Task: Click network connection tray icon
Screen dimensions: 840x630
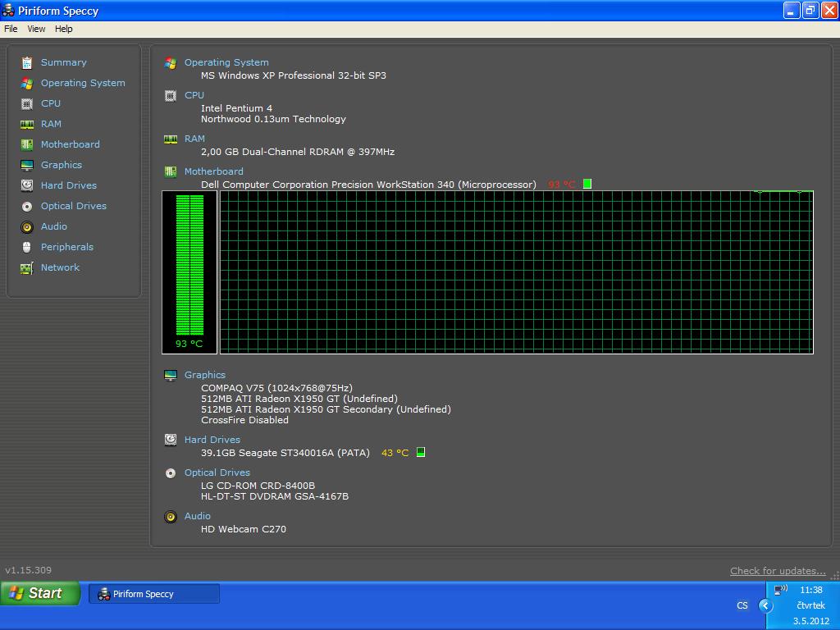Action: tap(781, 591)
